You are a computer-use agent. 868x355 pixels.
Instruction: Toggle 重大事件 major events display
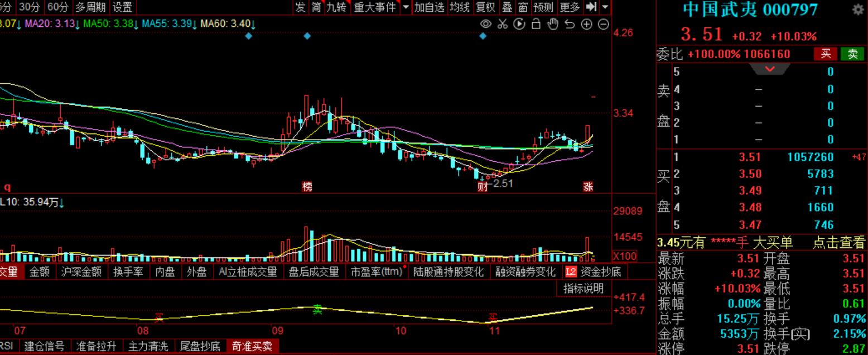375,7
